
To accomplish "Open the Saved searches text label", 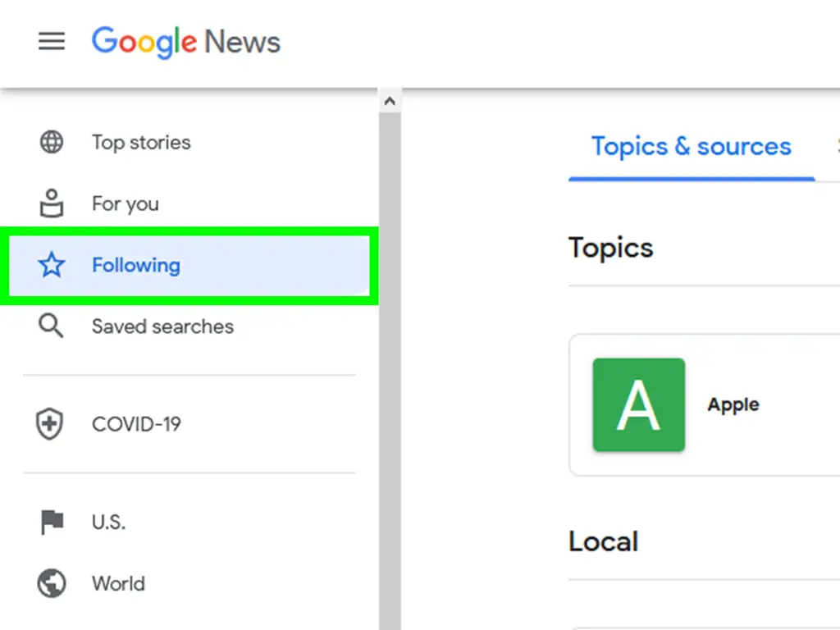I will [162, 326].
